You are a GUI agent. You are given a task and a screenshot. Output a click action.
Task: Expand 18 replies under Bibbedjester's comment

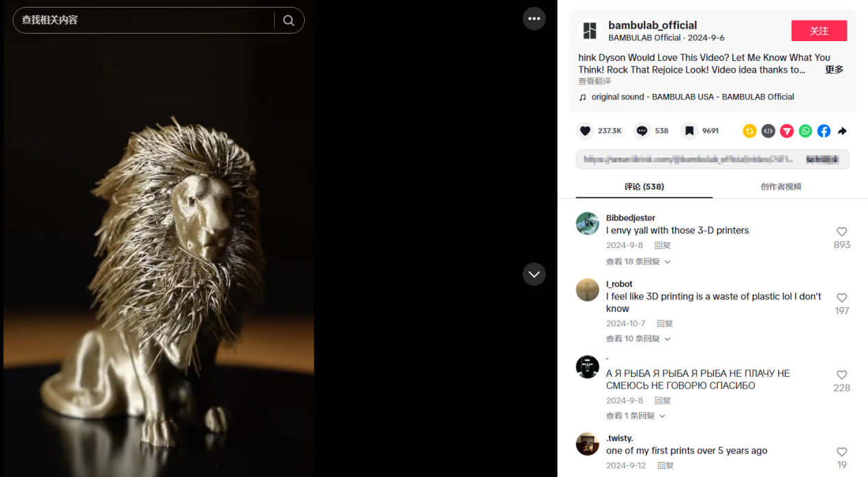(638, 261)
